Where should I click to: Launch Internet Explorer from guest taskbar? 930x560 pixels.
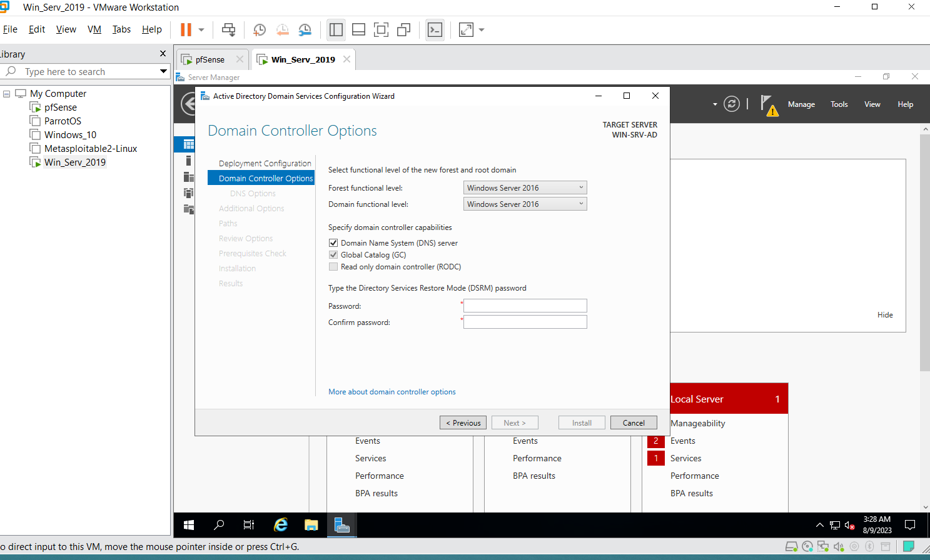pyautogui.click(x=281, y=525)
